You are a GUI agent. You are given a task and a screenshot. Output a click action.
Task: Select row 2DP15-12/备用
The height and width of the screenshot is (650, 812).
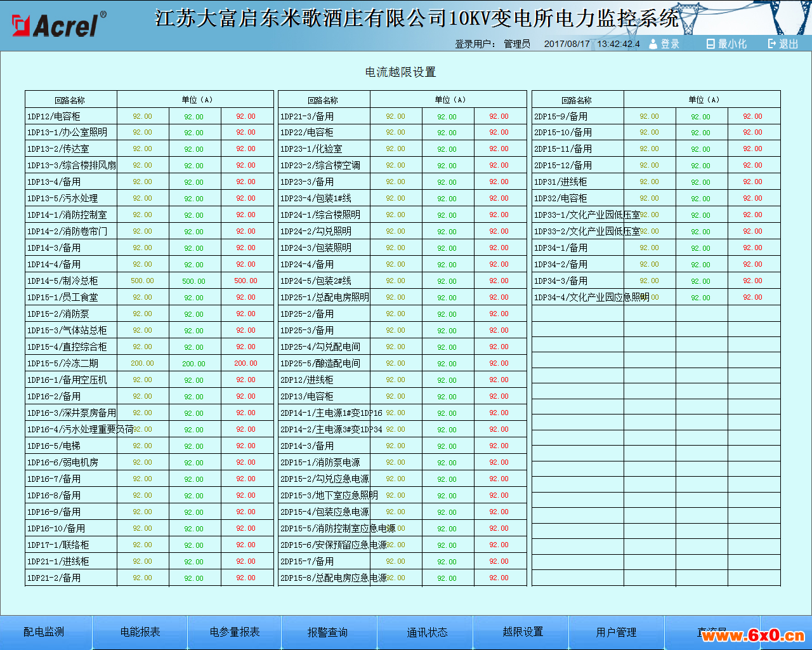coord(656,166)
